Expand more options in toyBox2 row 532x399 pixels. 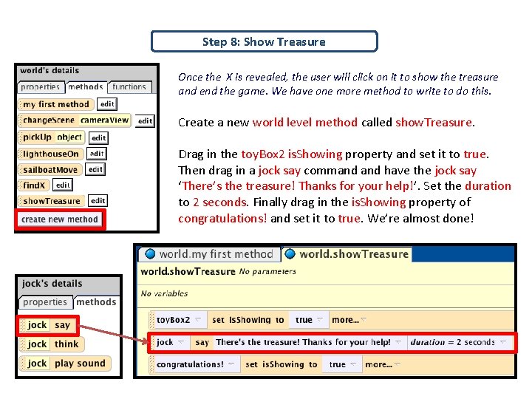(349, 320)
